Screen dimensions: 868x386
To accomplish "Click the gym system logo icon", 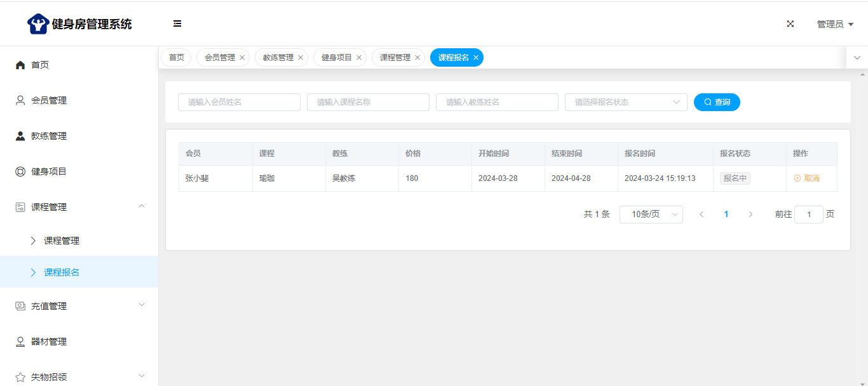I will (38, 24).
